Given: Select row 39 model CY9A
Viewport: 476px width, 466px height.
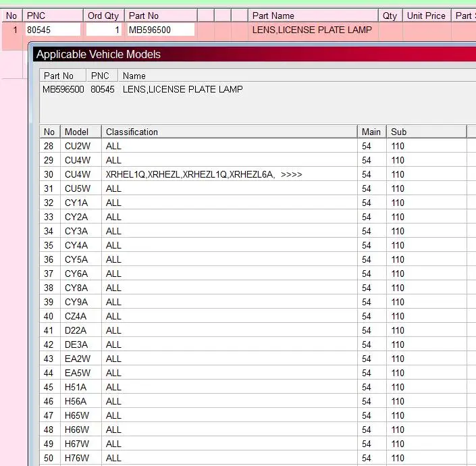Looking at the screenshot, I should tap(76, 302).
